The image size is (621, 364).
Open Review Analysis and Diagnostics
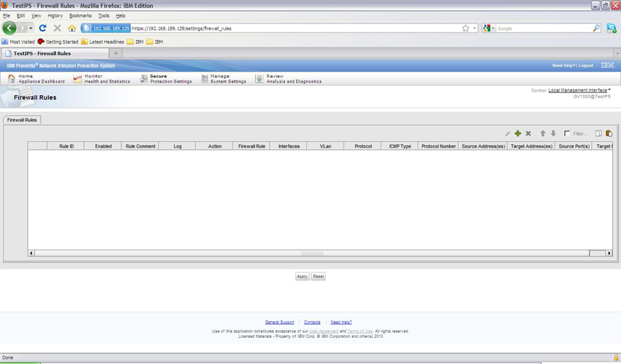[288, 79]
